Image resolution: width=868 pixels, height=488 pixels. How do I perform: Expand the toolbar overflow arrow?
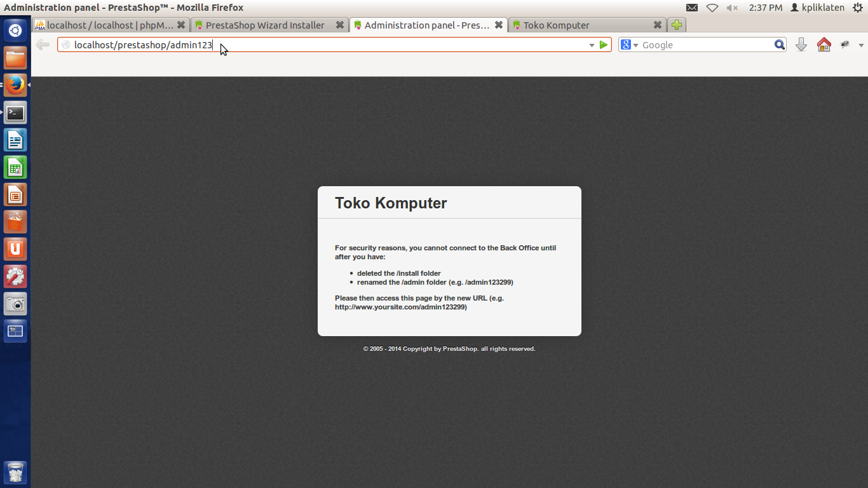click(861, 45)
